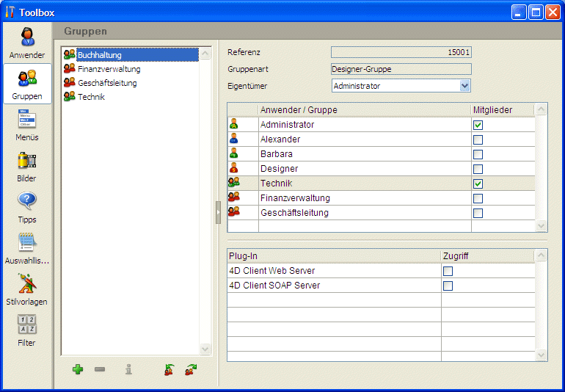Viewport: 565px width, 392px height.
Task: Click the Mitglieder column header
Action: point(502,110)
